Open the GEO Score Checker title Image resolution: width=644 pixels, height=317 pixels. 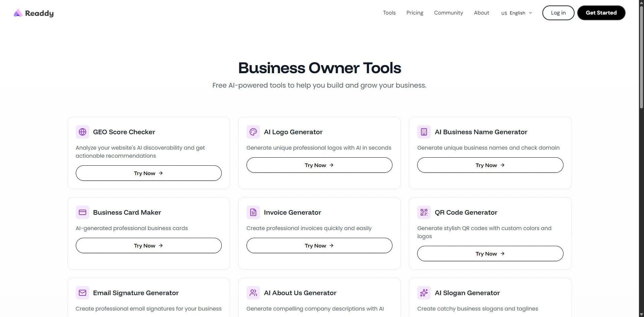click(124, 132)
